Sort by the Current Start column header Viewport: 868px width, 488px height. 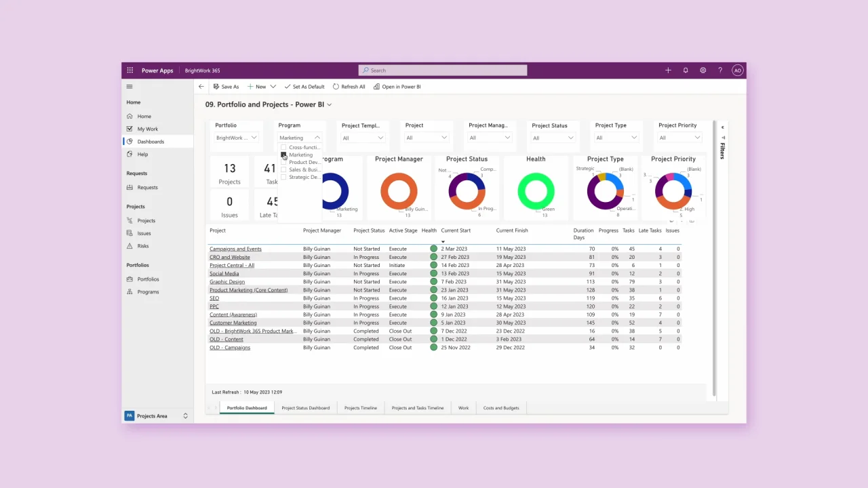point(456,230)
